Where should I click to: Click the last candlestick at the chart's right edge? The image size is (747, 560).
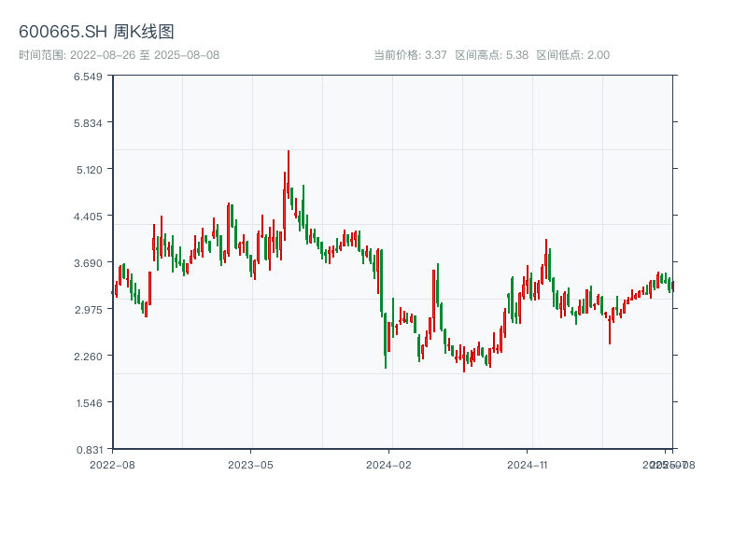pyautogui.click(x=672, y=287)
